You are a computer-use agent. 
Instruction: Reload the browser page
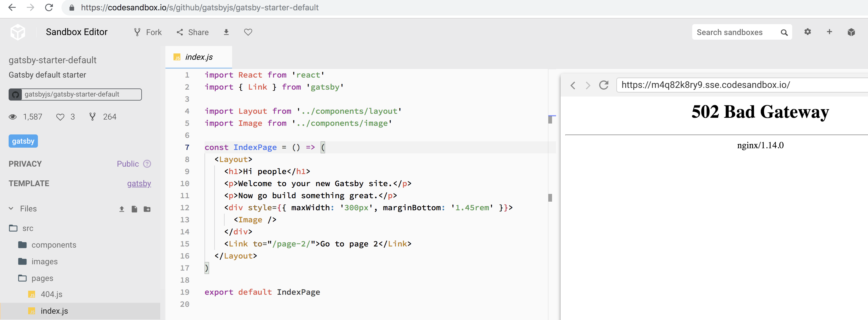[49, 7]
